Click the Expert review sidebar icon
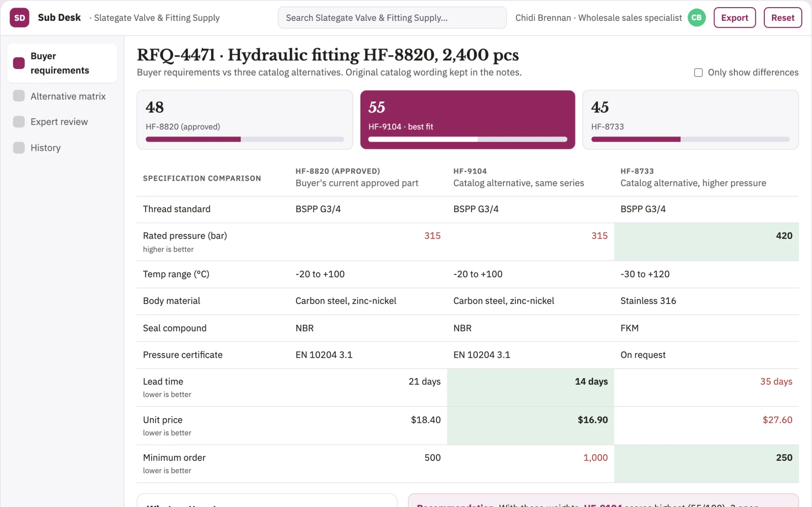The width and height of the screenshot is (812, 507). click(19, 122)
